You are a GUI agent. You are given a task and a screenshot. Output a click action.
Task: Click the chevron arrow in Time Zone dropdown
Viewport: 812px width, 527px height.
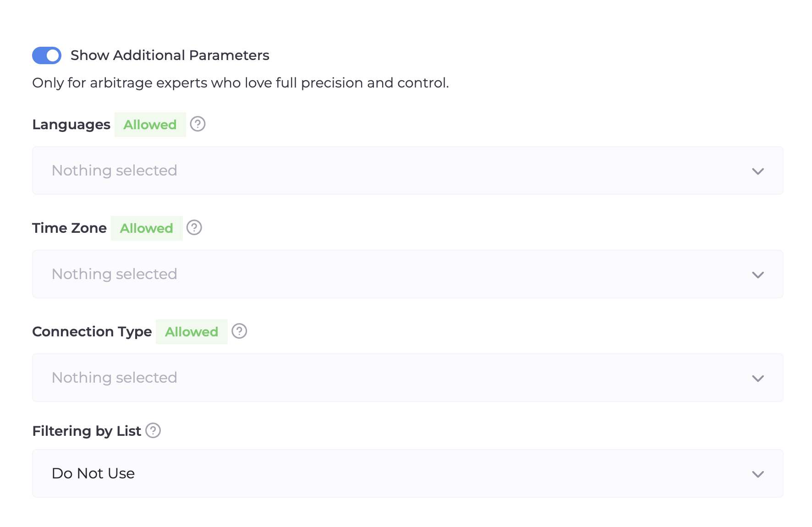tap(758, 275)
